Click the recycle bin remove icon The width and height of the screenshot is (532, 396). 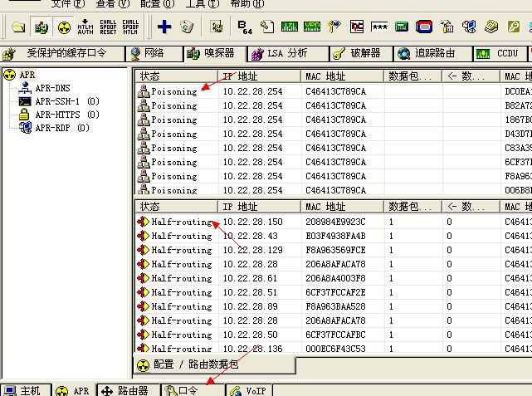click(187, 27)
